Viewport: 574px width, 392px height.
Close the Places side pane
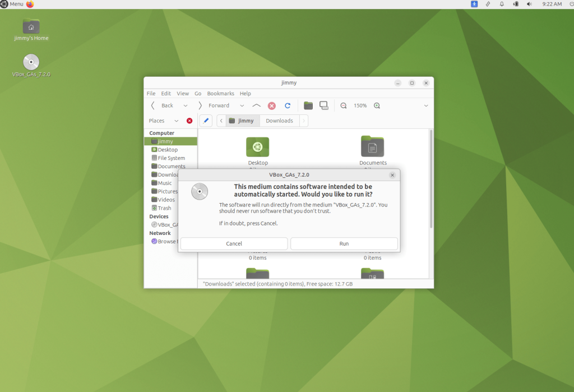(189, 121)
